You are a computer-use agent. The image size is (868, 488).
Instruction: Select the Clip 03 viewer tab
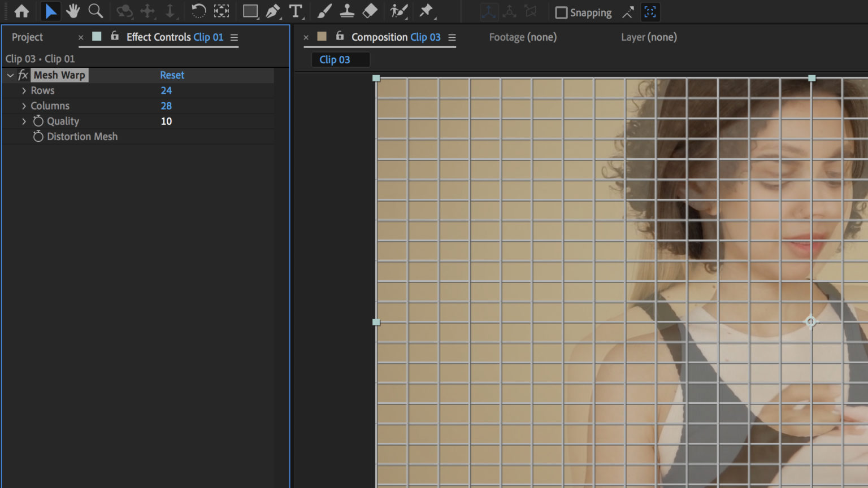point(340,59)
